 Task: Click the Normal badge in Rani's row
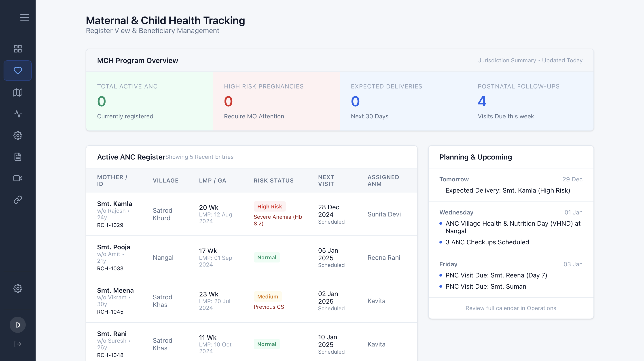tap(267, 344)
